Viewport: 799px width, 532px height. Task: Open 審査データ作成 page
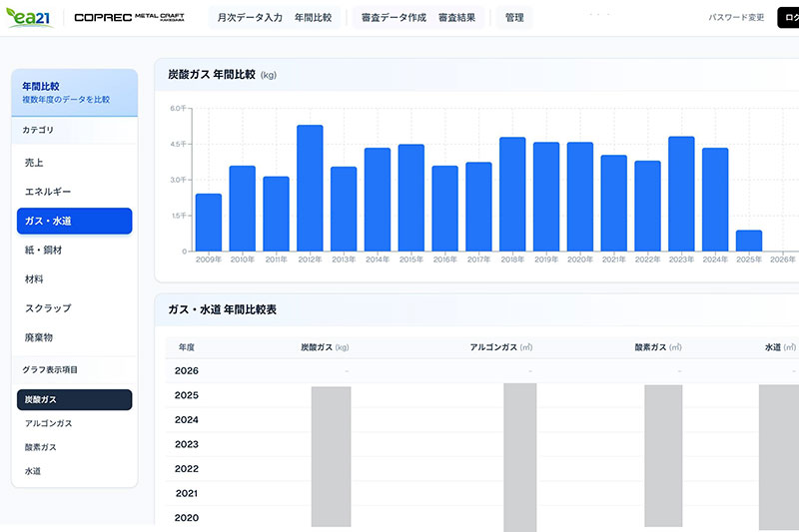pyautogui.click(x=394, y=18)
